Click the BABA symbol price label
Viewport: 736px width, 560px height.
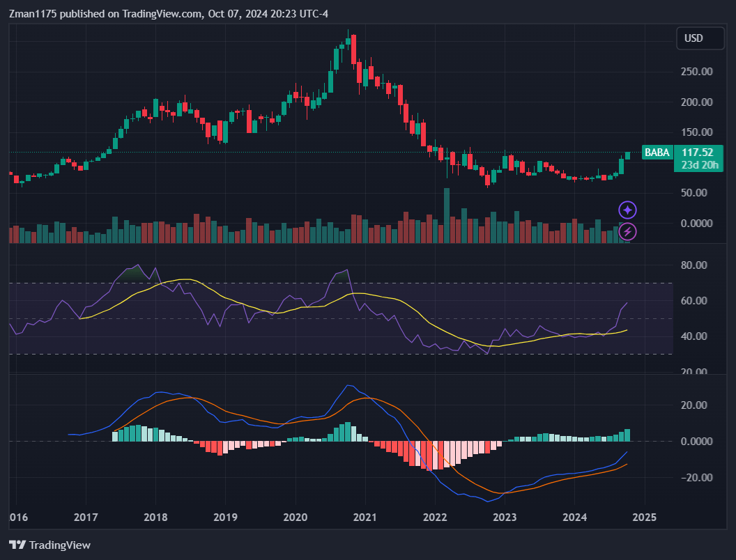click(x=657, y=153)
